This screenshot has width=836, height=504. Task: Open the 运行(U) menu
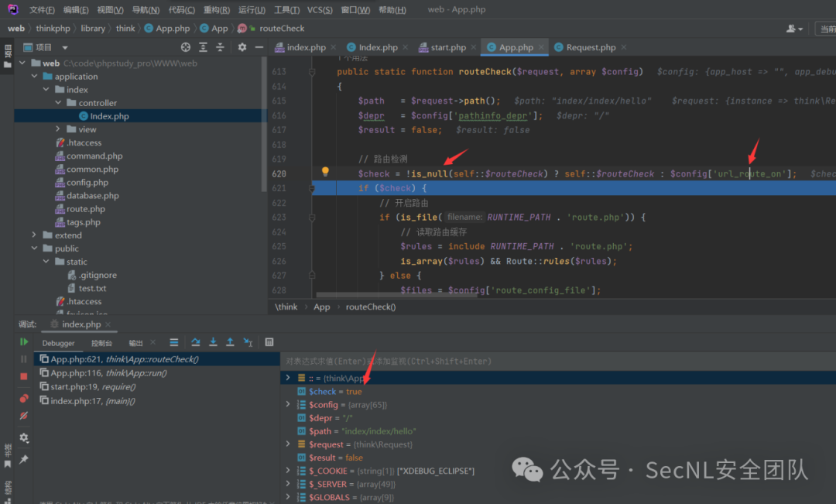tap(252, 9)
